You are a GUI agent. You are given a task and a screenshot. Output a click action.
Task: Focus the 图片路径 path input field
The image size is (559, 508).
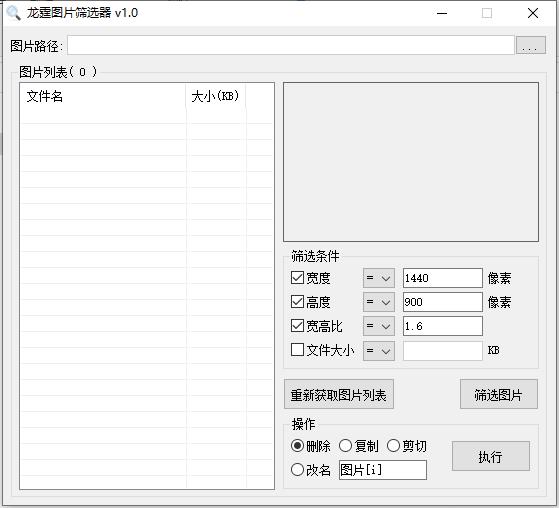pyautogui.click(x=291, y=45)
